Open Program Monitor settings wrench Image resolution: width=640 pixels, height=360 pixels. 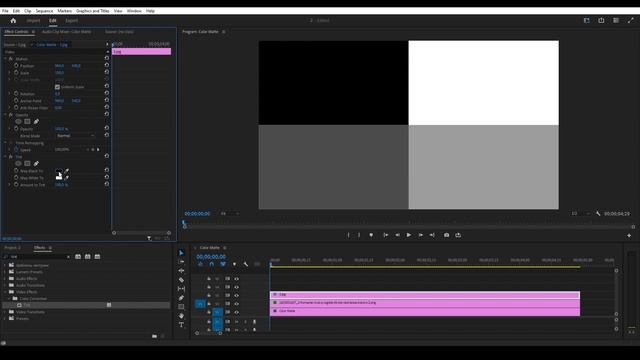598,213
